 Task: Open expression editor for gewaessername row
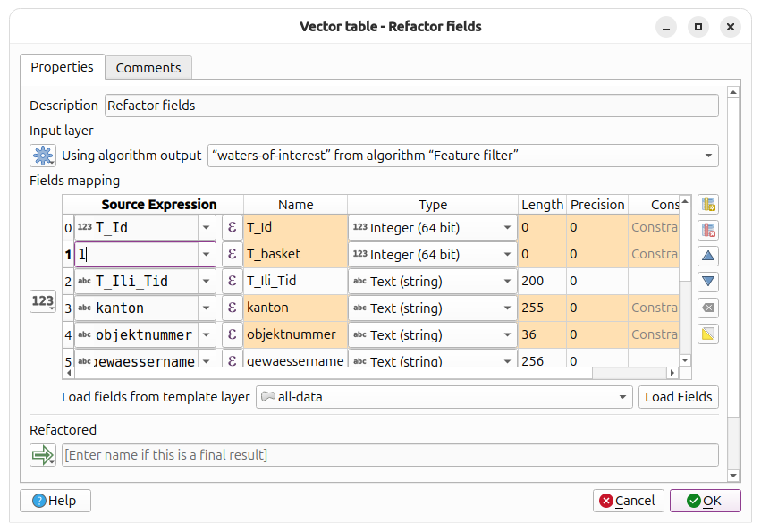232,359
